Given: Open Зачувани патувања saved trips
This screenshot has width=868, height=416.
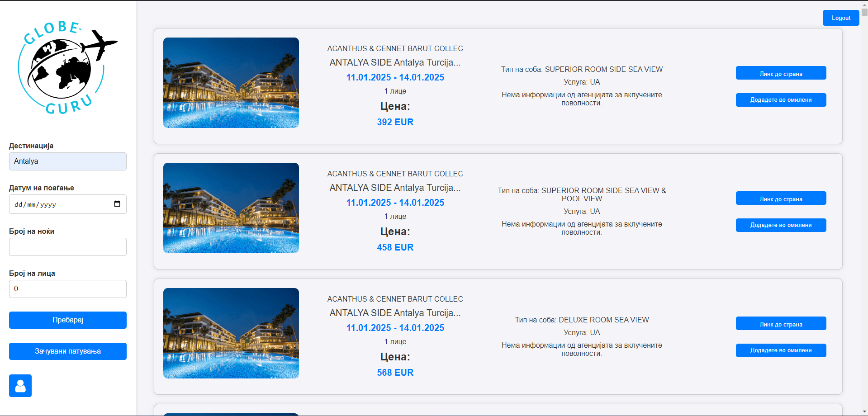Looking at the screenshot, I should (68, 351).
